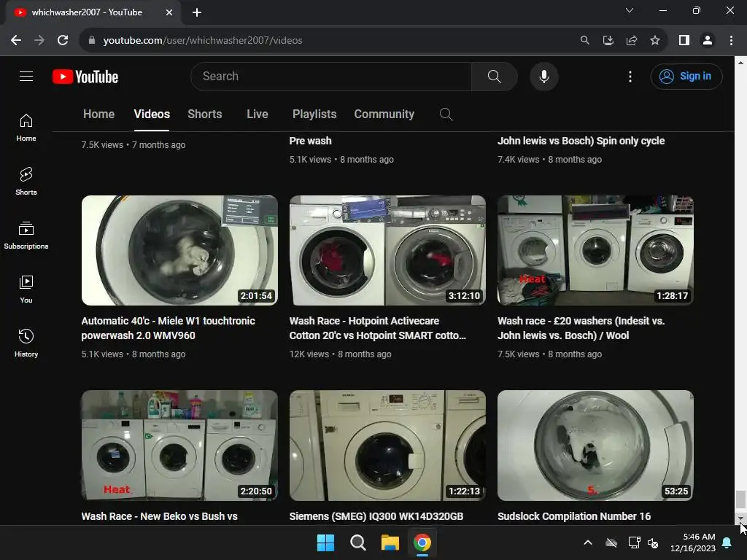Bookmark this page with the star icon
The image size is (747, 560).
pos(655,41)
